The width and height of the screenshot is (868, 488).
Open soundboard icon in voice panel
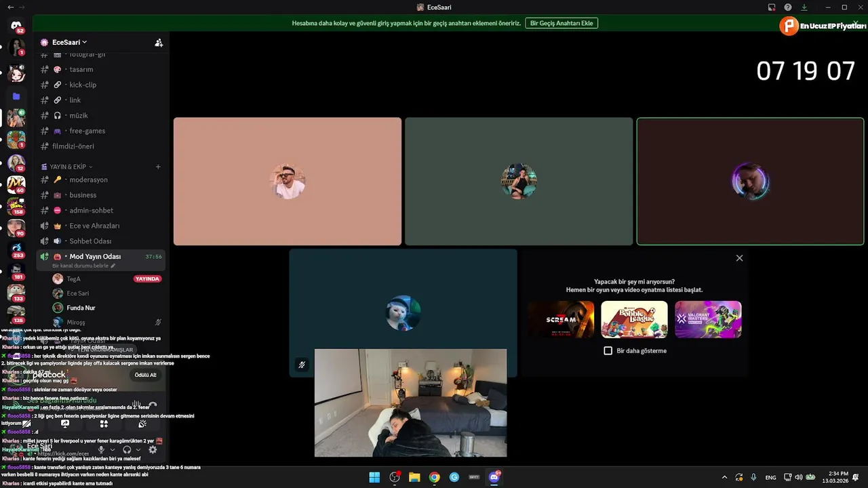142,424
